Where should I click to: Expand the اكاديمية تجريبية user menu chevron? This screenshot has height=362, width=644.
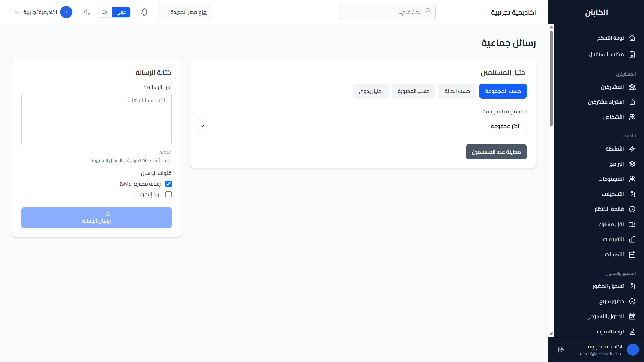tap(17, 12)
